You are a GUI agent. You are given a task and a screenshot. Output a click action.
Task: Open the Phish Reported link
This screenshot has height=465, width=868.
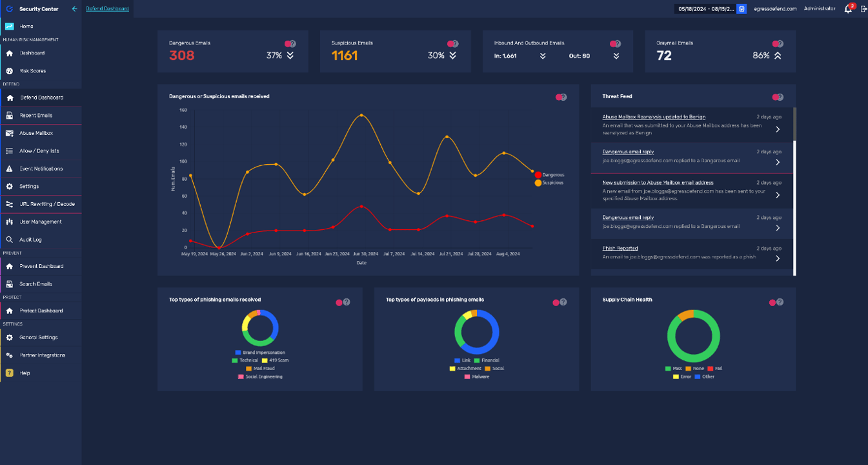[x=620, y=249]
